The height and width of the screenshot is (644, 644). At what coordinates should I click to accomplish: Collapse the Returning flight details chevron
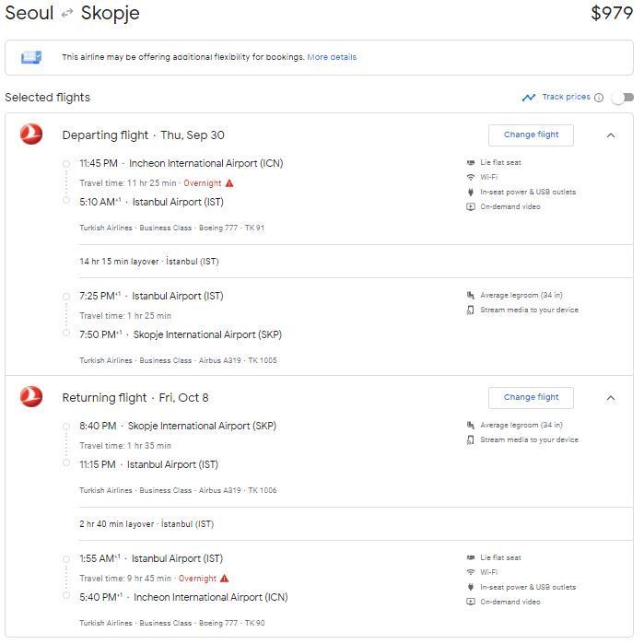[x=611, y=398]
